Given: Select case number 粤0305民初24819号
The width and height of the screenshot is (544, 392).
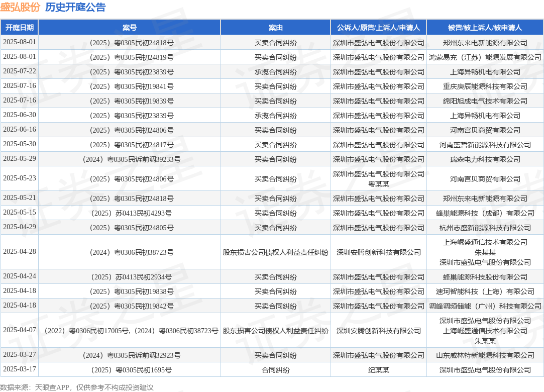Looking at the screenshot, I should [131, 57].
